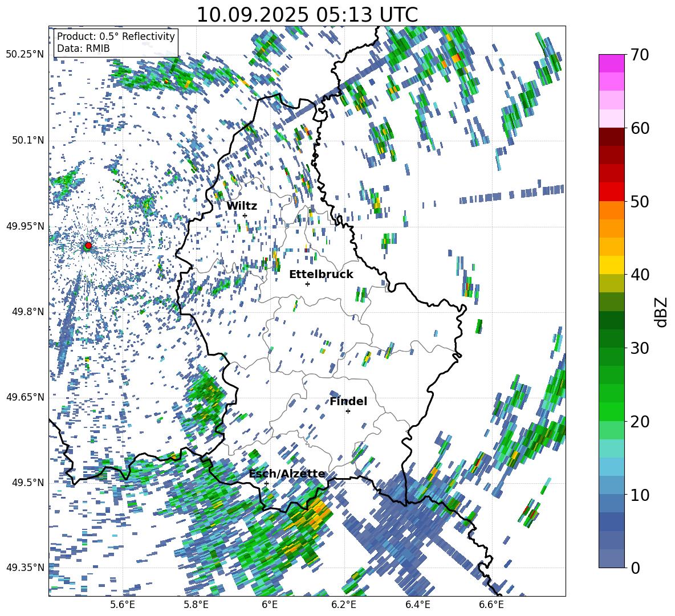
Task: Click the 6.2°E longitude label
Action: point(344,605)
